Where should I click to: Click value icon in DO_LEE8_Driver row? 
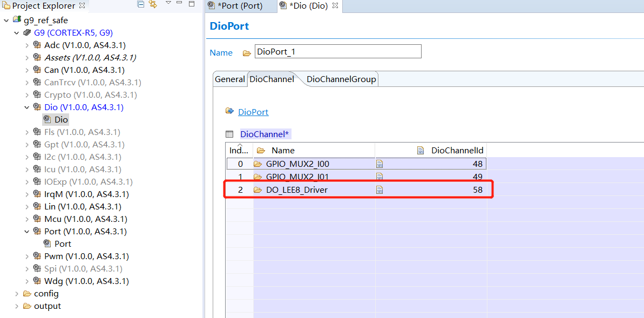(380, 190)
